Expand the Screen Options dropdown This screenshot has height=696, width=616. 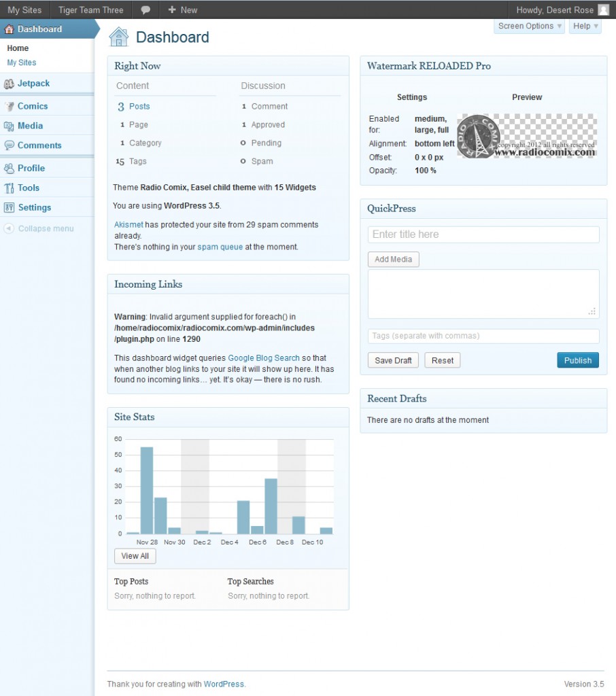pyautogui.click(x=530, y=26)
